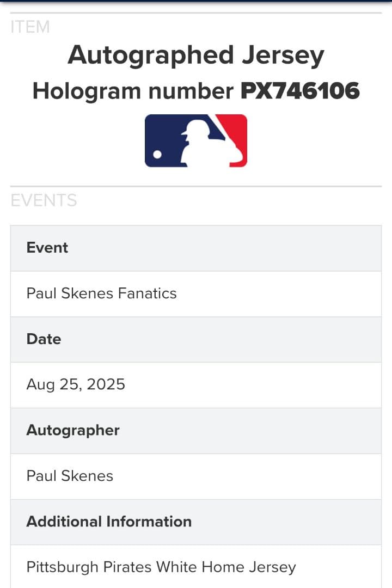
Task: Select the Event header row
Action: [196, 248]
